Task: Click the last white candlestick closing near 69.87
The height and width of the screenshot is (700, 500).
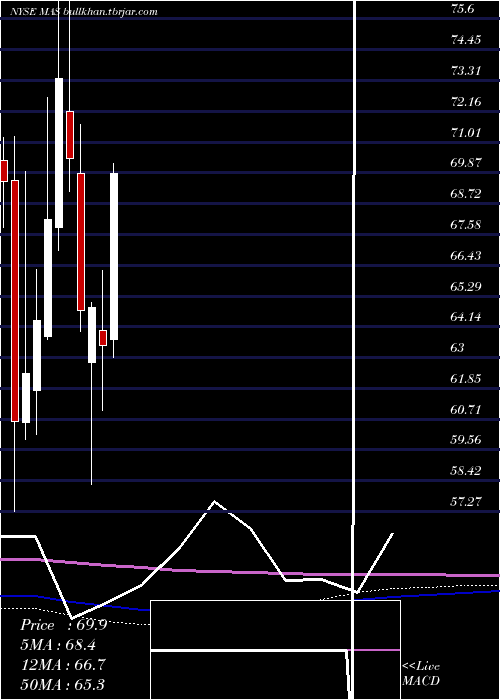Action: click(114, 257)
